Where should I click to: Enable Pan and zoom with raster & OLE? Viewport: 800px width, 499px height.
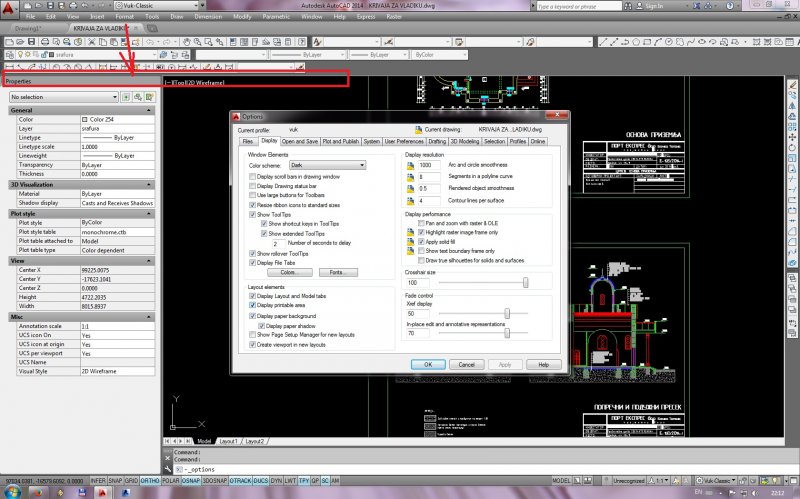click(421, 223)
